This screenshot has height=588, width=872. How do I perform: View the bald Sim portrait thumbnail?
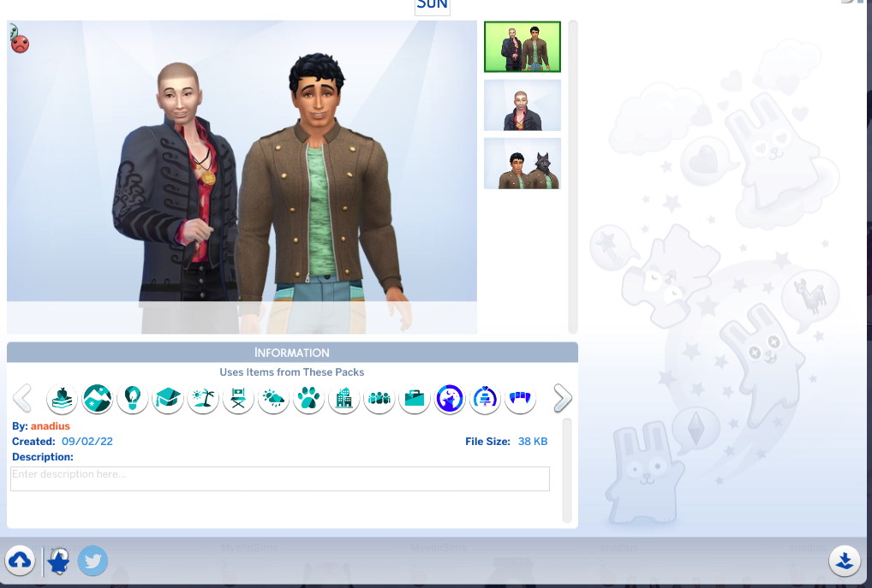(523, 105)
